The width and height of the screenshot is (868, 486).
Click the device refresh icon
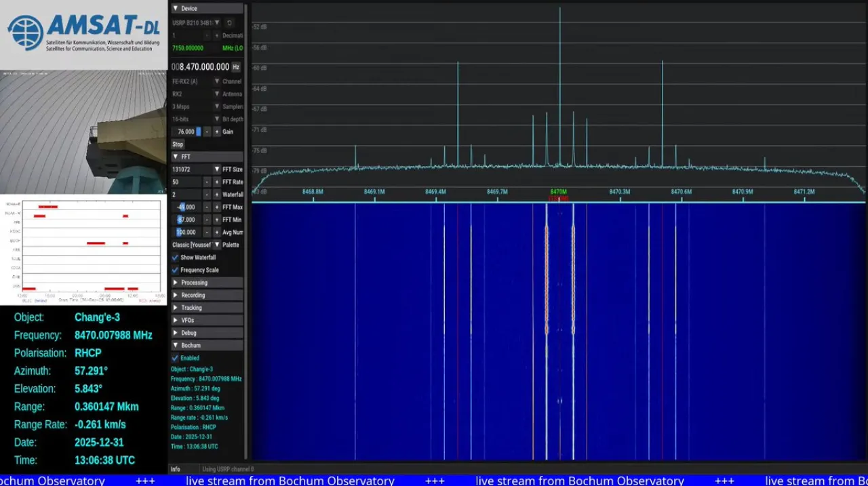229,23
